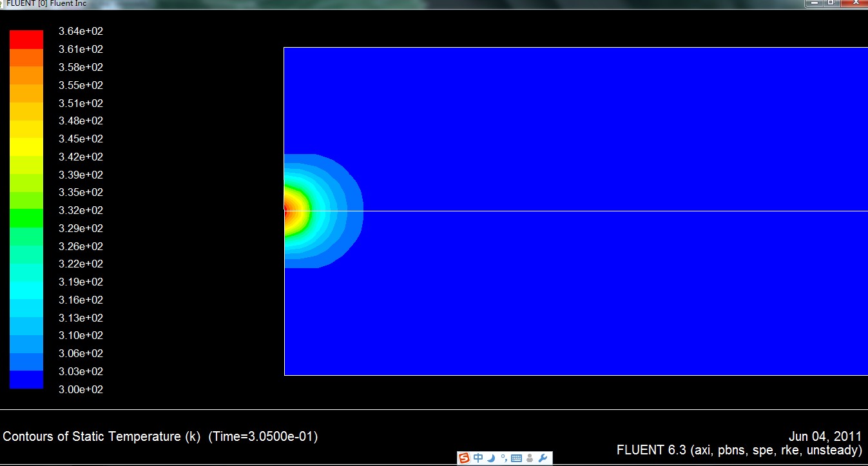The image size is (868, 466).
Task: Toggle the punctuation mode icon in IME bar
Action: [503, 458]
